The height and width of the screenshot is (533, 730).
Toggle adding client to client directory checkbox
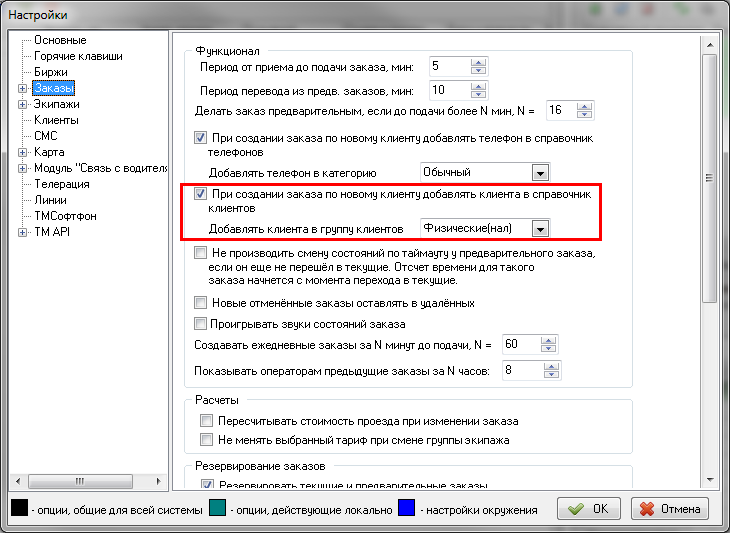pyautogui.click(x=200, y=193)
